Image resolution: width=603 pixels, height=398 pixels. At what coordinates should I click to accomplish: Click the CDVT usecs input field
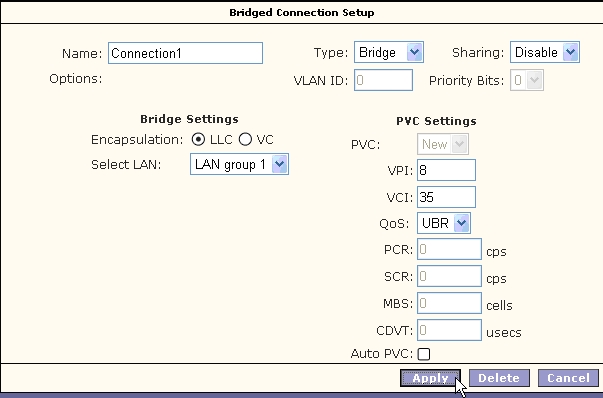point(449,330)
